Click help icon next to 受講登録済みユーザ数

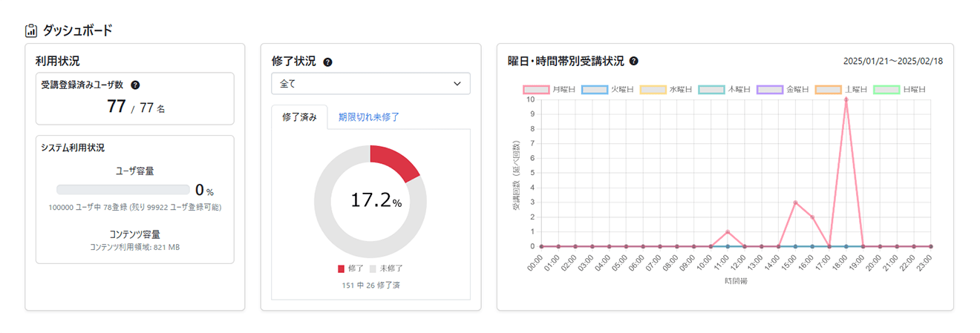point(135,85)
